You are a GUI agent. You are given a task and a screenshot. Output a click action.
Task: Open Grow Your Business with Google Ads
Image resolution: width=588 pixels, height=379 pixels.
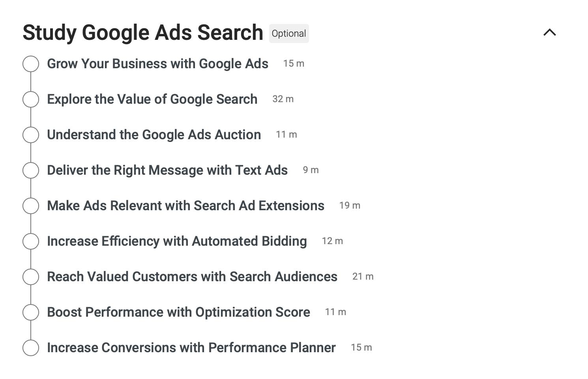tap(157, 64)
